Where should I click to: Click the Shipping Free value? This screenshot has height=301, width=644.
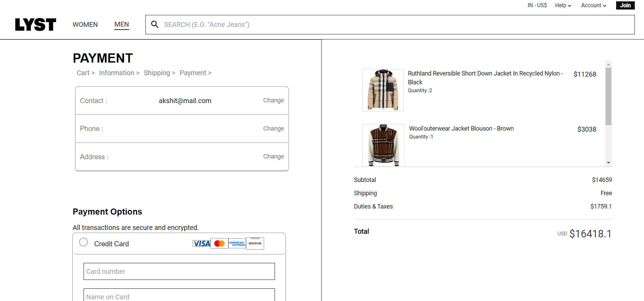[606, 193]
